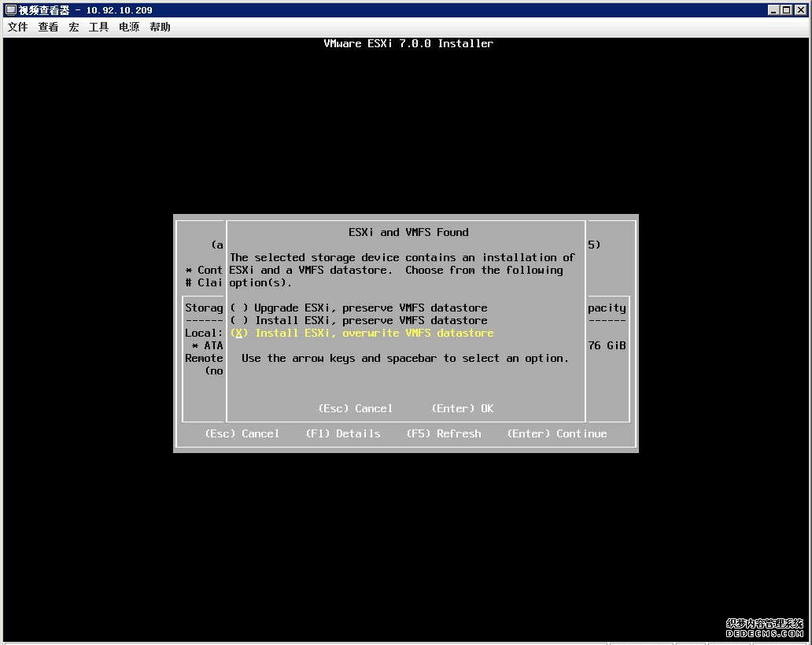
Task: Confirm with the (Enter) OK button
Action: click(463, 408)
